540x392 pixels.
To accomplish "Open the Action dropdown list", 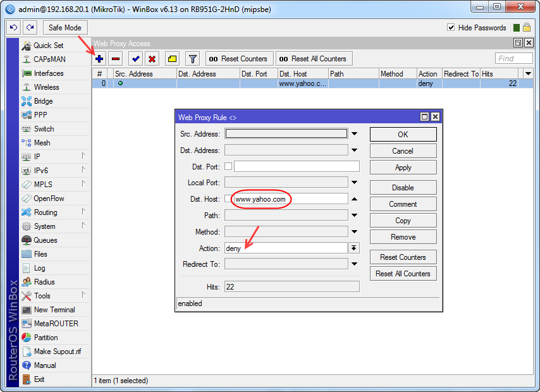I will (353, 248).
